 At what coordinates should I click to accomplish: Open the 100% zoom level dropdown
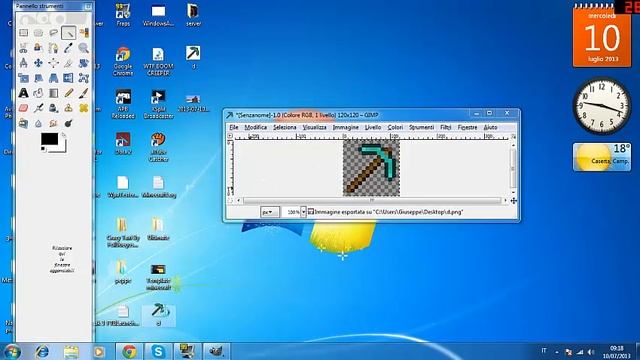[303, 212]
